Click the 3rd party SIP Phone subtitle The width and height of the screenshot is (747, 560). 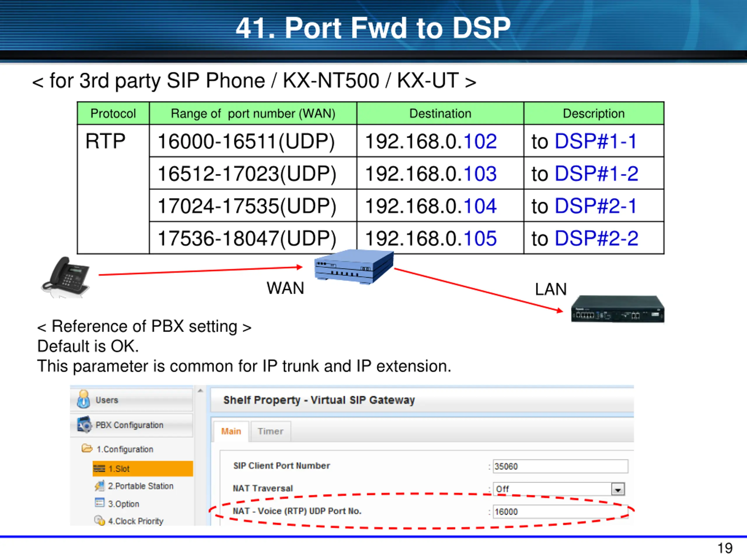pyautogui.click(x=254, y=81)
